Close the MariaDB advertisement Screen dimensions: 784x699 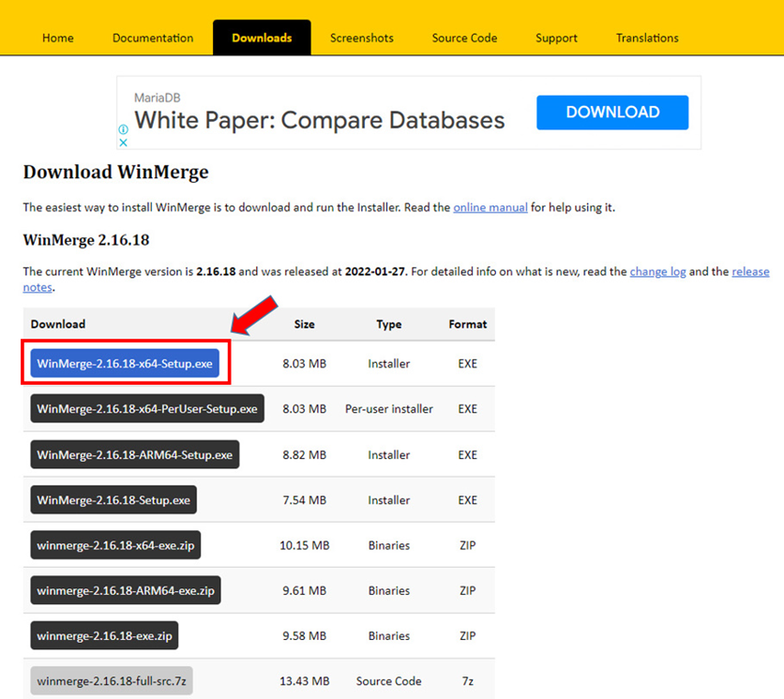point(124,143)
